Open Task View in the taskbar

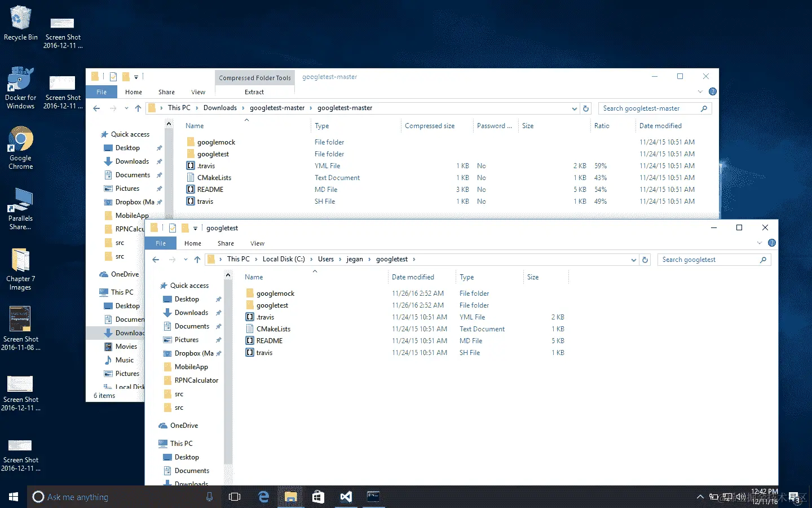pos(235,497)
